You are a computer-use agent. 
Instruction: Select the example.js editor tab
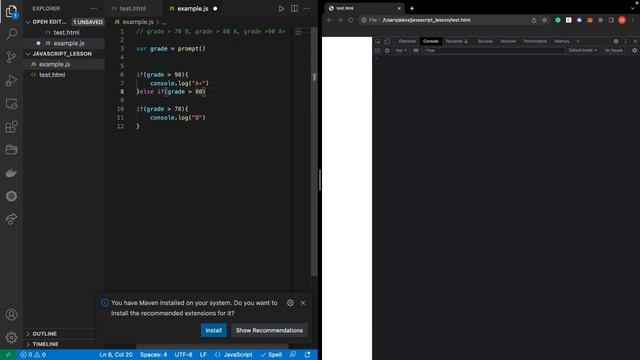[x=193, y=9]
